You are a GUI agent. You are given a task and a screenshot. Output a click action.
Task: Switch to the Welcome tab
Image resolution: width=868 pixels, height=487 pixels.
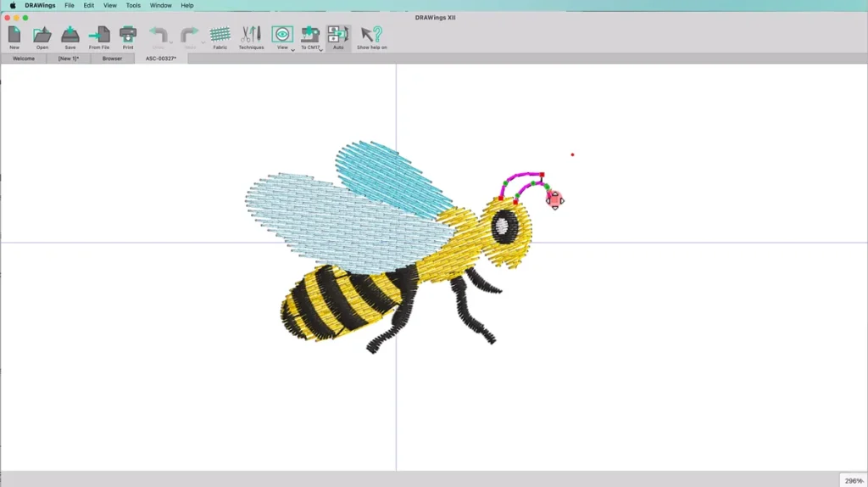pos(23,59)
